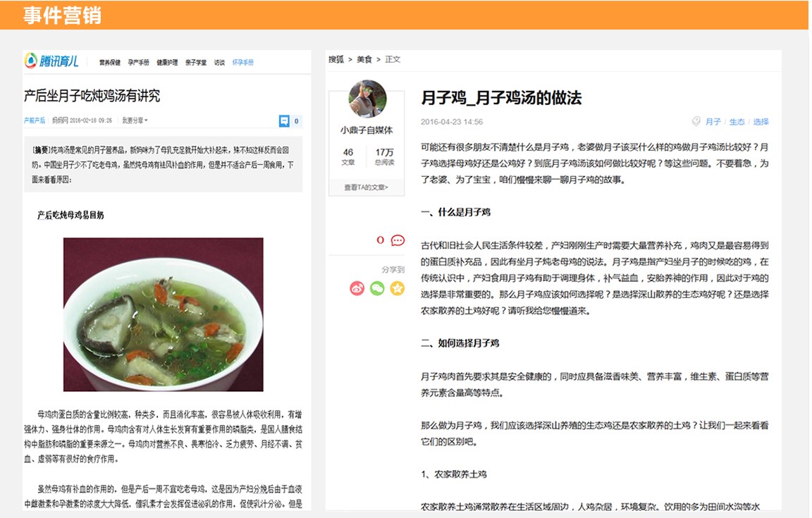Expand the 我要分享 share dropdown
The width and height of the screenshot is (812, 518).
[135, 121]
